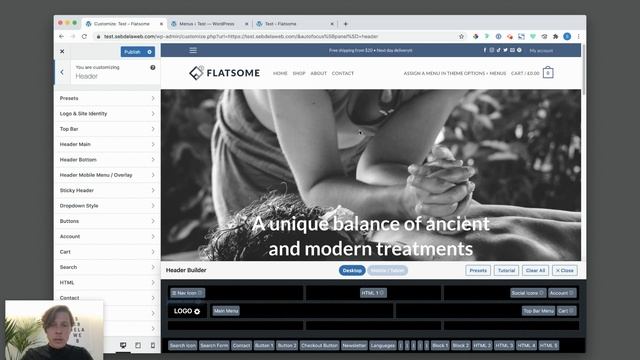This screenshot has width=640, height=360.
Task: Click SHOP in site menu
Action: pyautogui.click(x=299, y=73)
